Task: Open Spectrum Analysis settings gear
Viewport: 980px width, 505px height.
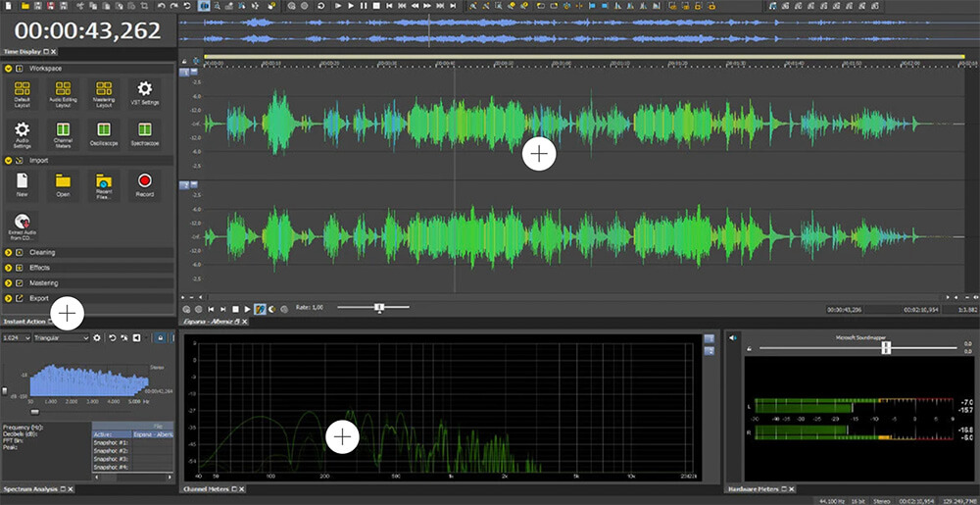Action: click(x=97, y=338)
